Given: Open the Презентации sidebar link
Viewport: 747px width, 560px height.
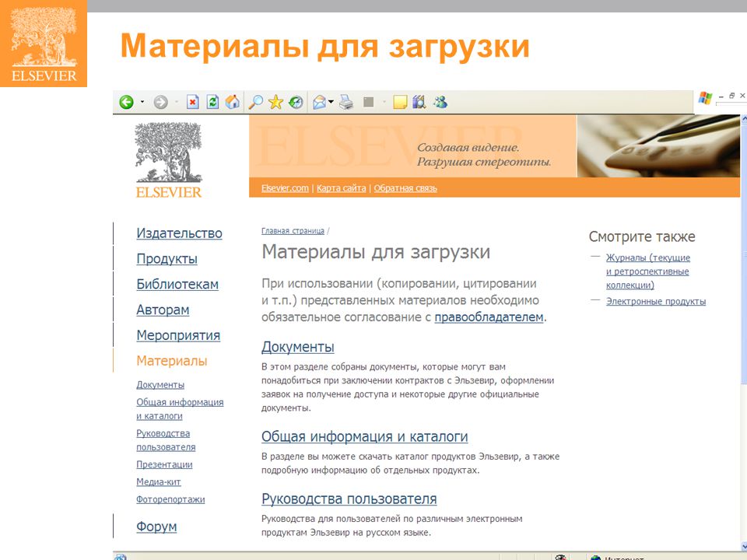Looking at the screenshot, I should 164,464.
